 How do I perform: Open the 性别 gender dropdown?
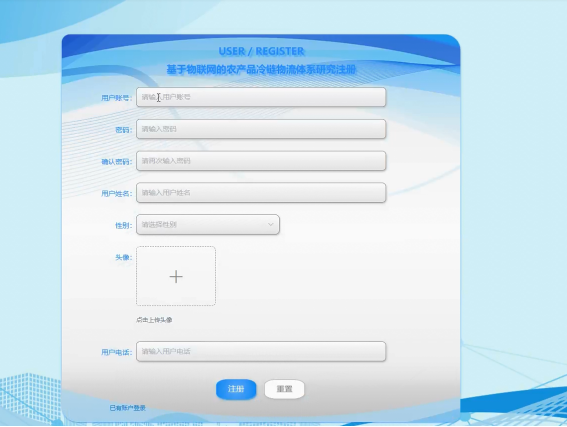pos(208,225)
